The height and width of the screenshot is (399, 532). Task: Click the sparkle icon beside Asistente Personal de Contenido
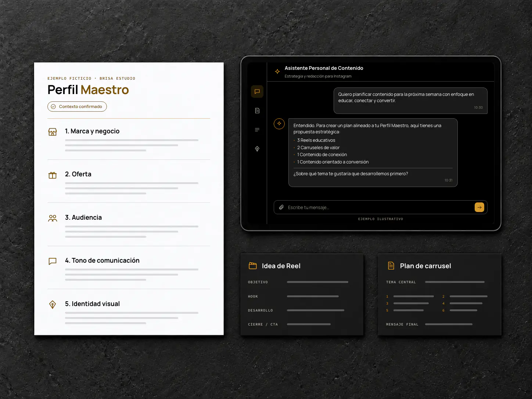tap(277, 72)
